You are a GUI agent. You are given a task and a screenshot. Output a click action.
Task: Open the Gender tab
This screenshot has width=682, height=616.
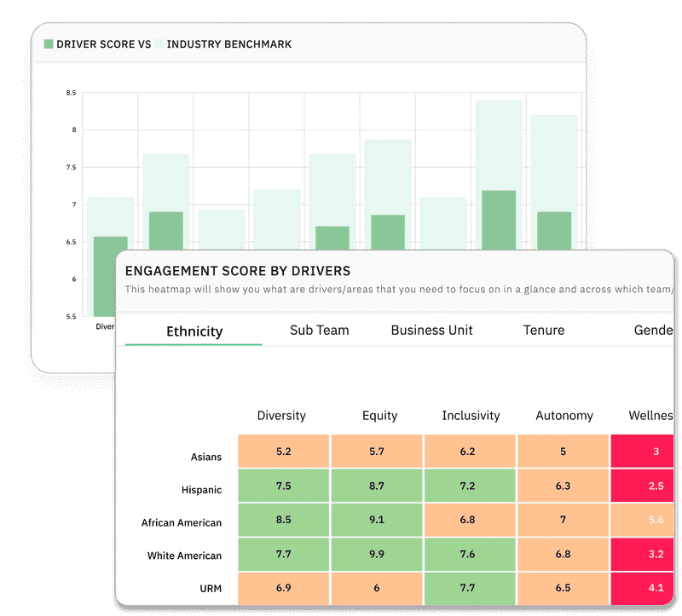tap(653, 331)
